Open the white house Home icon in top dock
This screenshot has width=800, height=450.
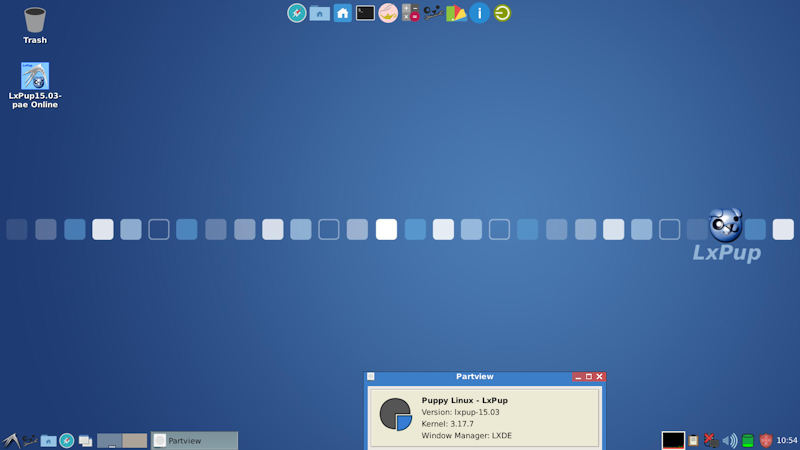tap(343, 13)
